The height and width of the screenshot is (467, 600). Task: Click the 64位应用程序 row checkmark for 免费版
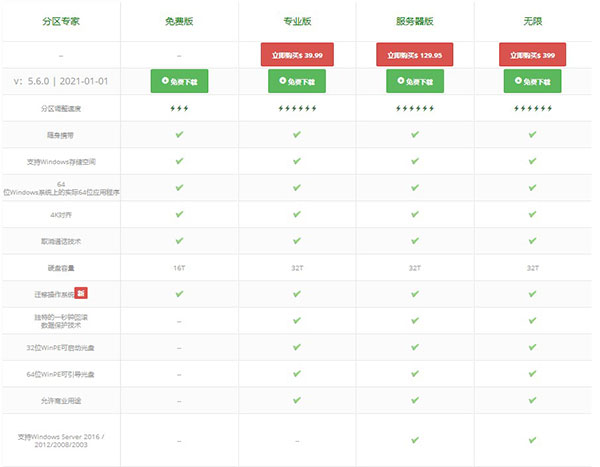(x=179, y=188)
